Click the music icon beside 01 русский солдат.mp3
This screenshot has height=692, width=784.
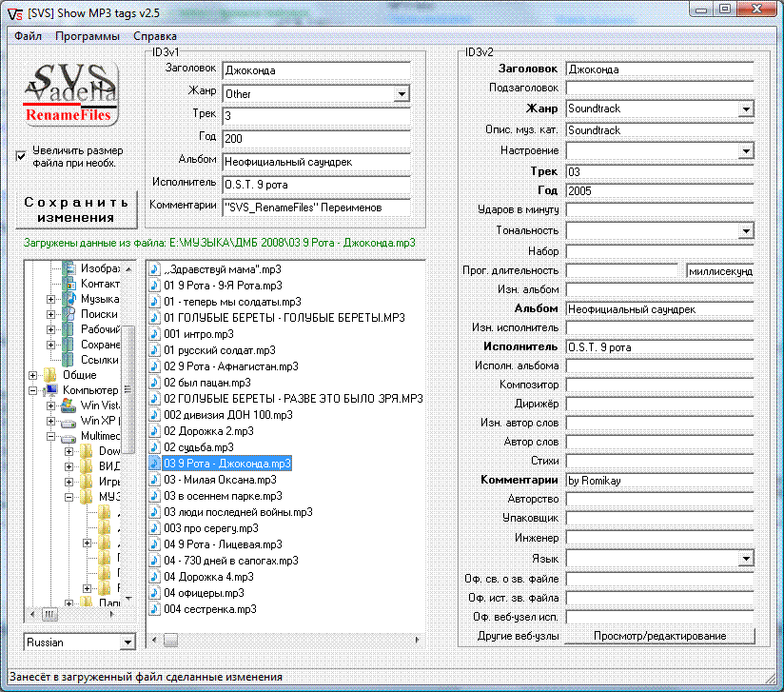point(155,350)
